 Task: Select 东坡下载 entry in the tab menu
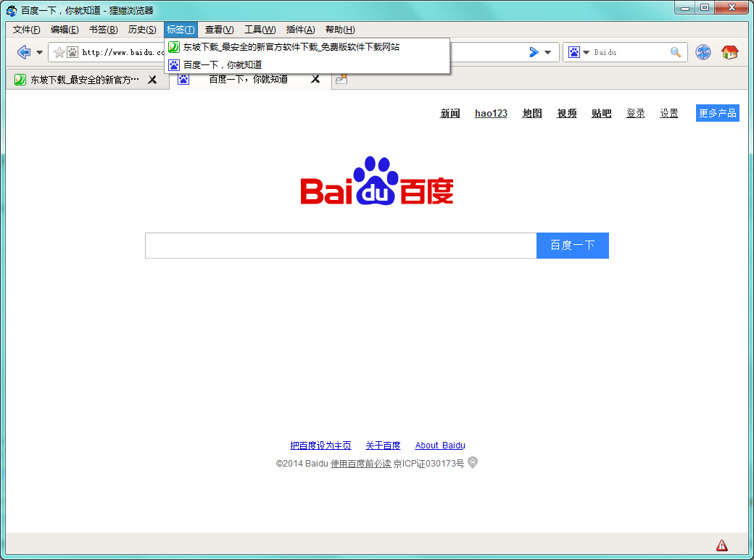click(307, 47)
